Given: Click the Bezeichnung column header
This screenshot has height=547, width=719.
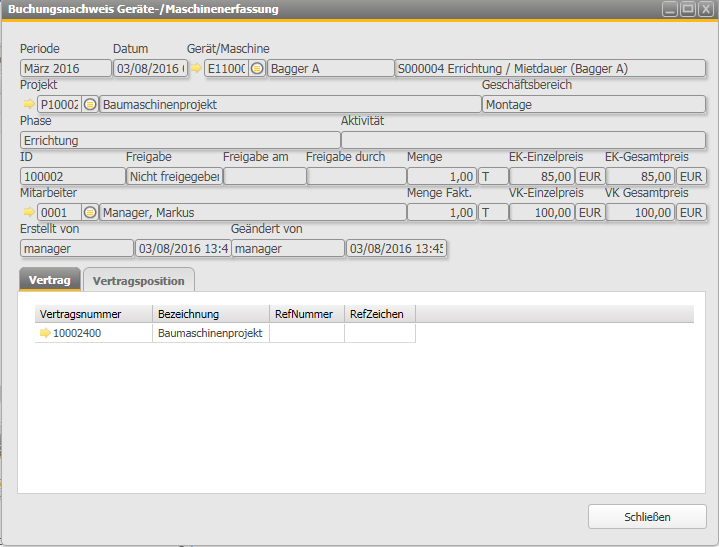Looking at the screenshot, I should [x=210, y=314].
